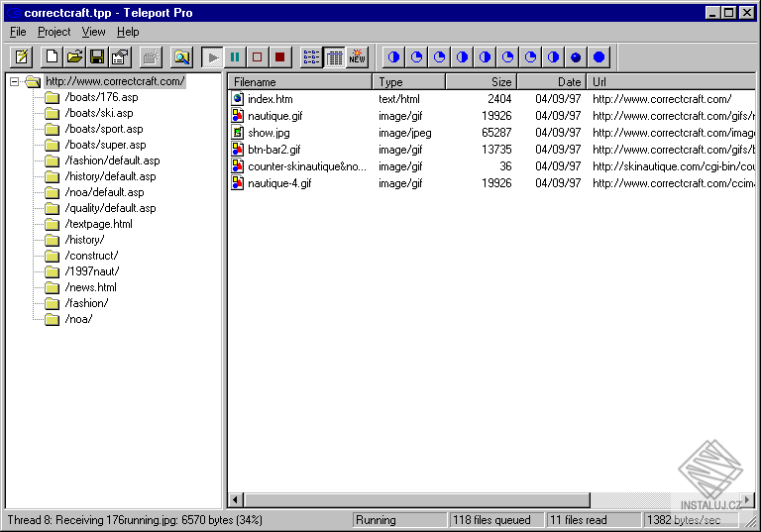The width and height of the screenshot is (761, 532).
Task: Select /boats/ski.asp folder in tree
Action: [x=99, y=113]
